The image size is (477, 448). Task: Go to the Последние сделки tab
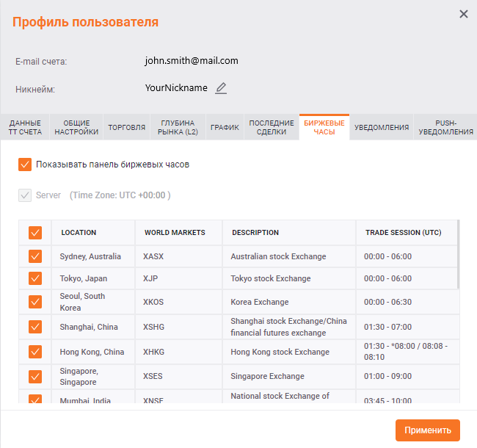(271, 127)
